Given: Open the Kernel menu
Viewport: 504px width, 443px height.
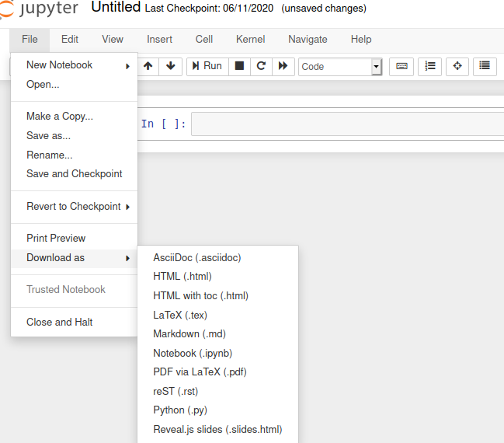Looking at the screenshot, I should (x=250, y=40).
